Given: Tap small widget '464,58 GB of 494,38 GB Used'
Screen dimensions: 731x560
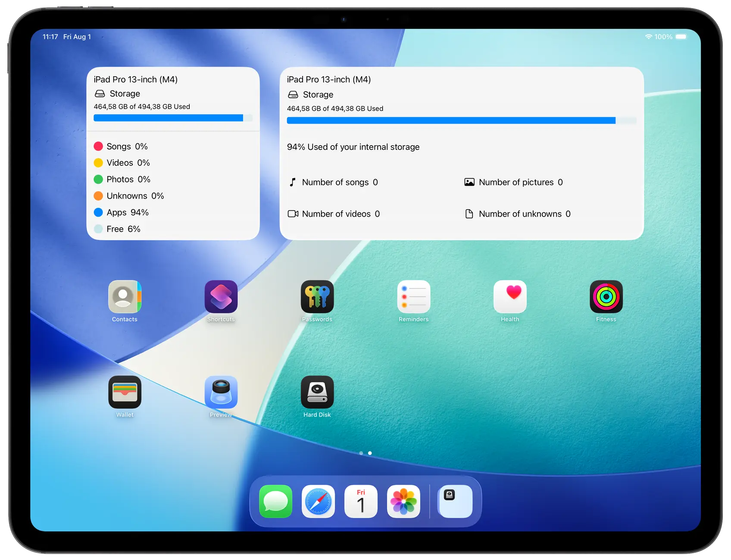Looking at the screenshot, I should 142,106.
